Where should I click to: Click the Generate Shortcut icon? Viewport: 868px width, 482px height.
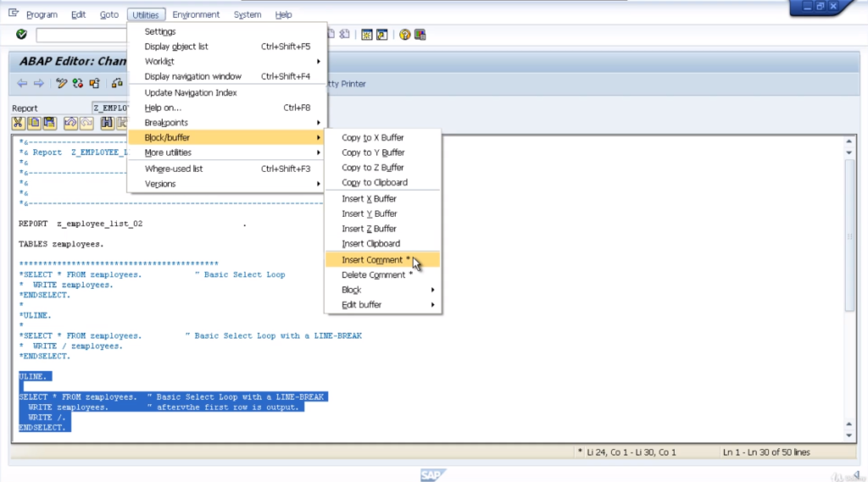(x=382, y=35)
